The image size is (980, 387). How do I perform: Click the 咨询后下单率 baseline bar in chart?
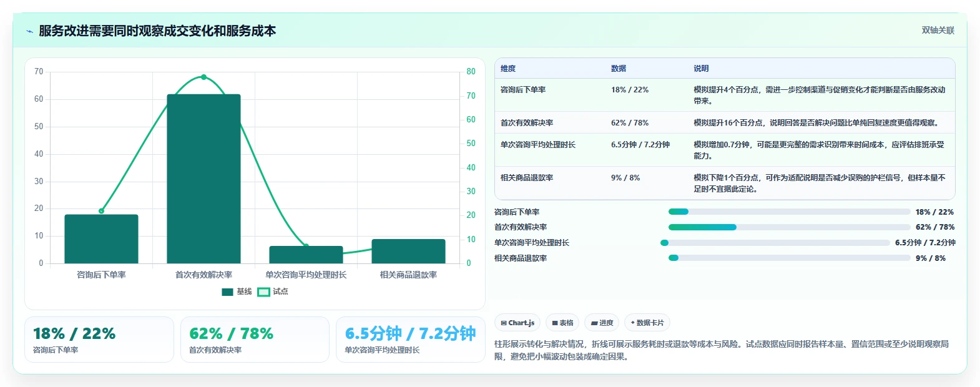click(101, 239)
